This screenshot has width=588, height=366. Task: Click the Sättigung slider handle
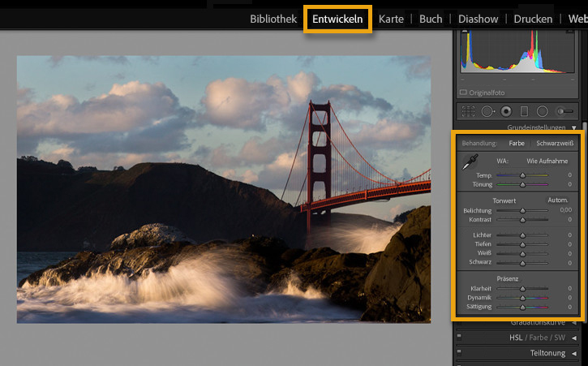(522, 307)
